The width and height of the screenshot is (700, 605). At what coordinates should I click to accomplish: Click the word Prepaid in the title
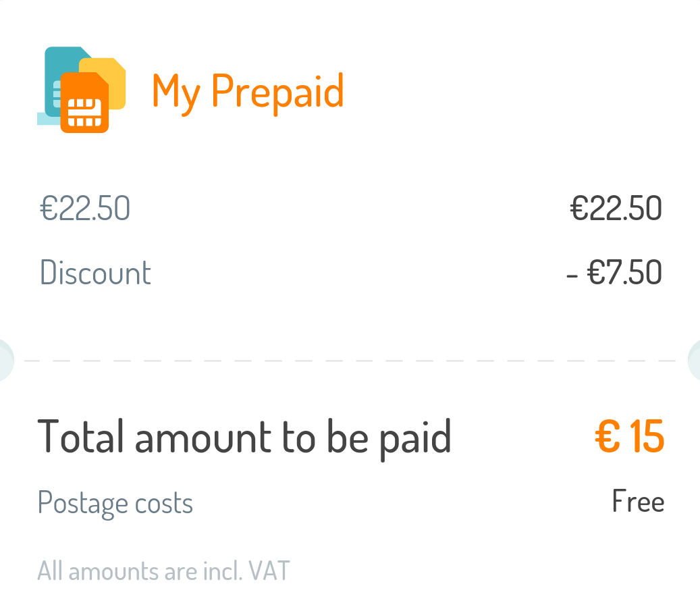coord(277,92)
